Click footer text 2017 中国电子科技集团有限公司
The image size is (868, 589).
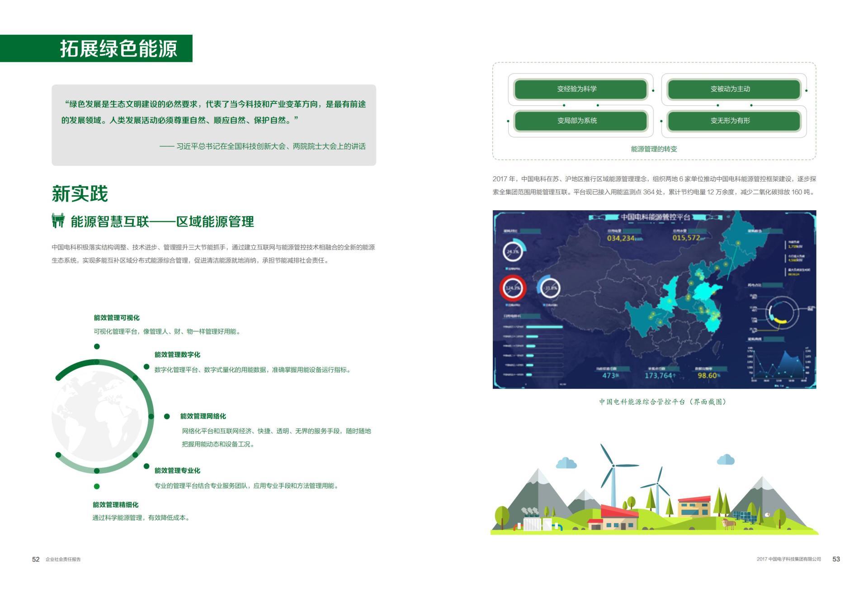tap(789, 559)
